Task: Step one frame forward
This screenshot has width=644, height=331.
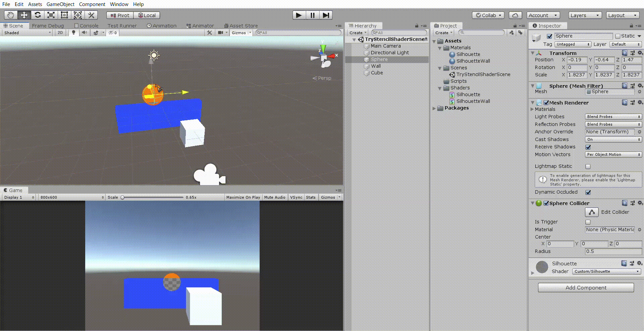Action: pos(326,15)
